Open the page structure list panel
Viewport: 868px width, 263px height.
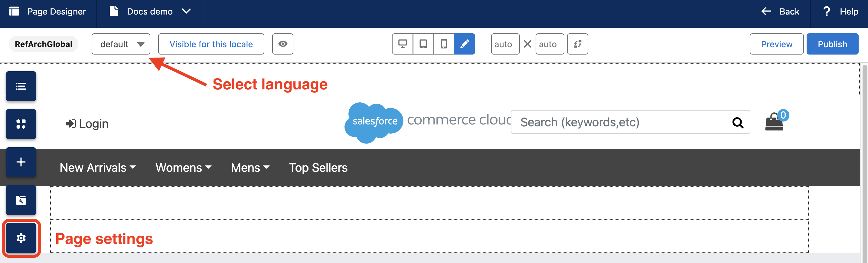[21, 86]
